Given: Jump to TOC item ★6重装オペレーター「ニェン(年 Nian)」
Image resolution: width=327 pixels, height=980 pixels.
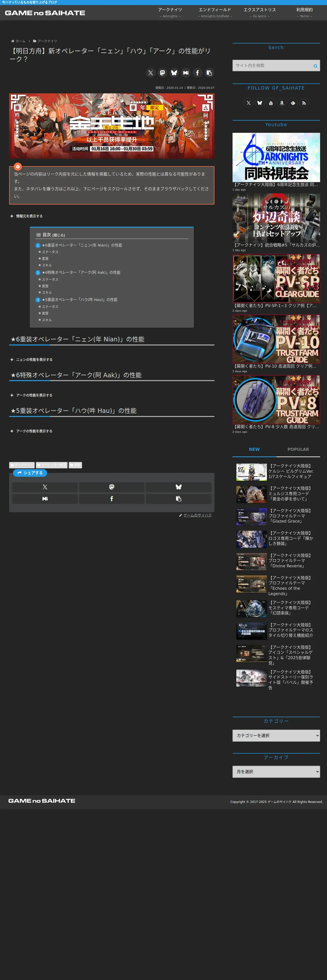Looking at the screenshot, I should pos(82,245).
